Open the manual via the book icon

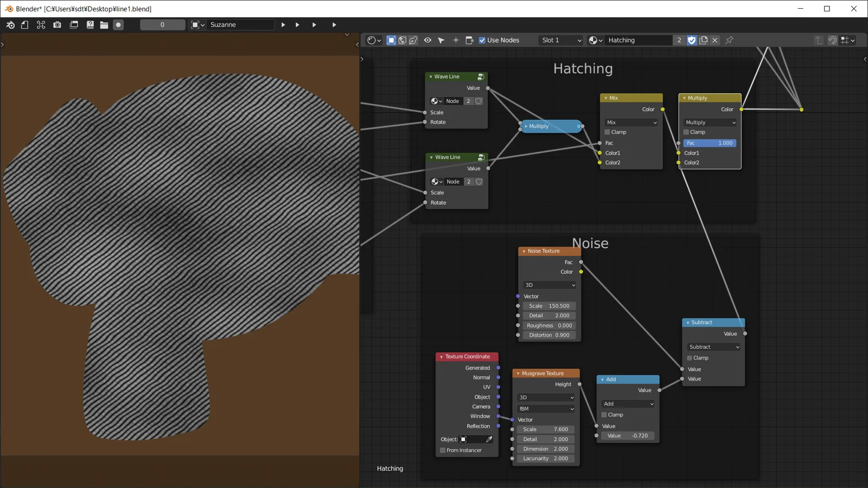pyautogui.click(x=91, y=24)
